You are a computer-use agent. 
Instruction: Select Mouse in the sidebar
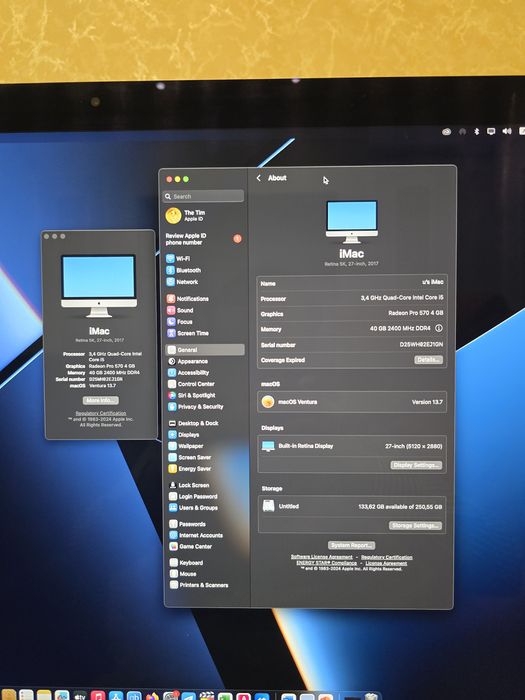[x=183, y=574]
